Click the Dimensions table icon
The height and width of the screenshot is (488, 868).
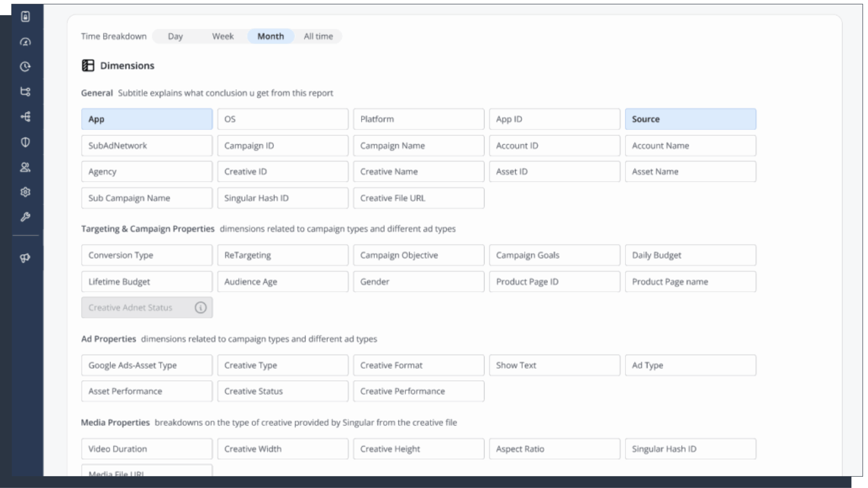[x=88, y=65]
